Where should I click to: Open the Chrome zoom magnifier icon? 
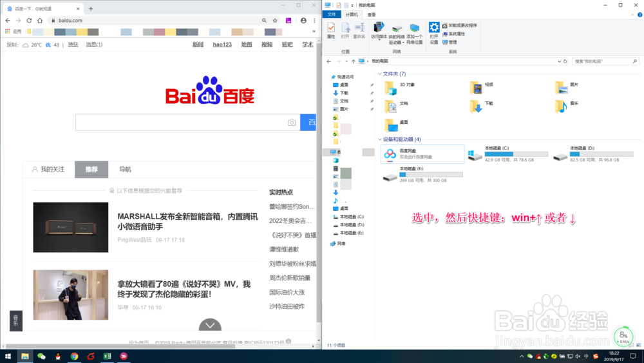point(264,21)
